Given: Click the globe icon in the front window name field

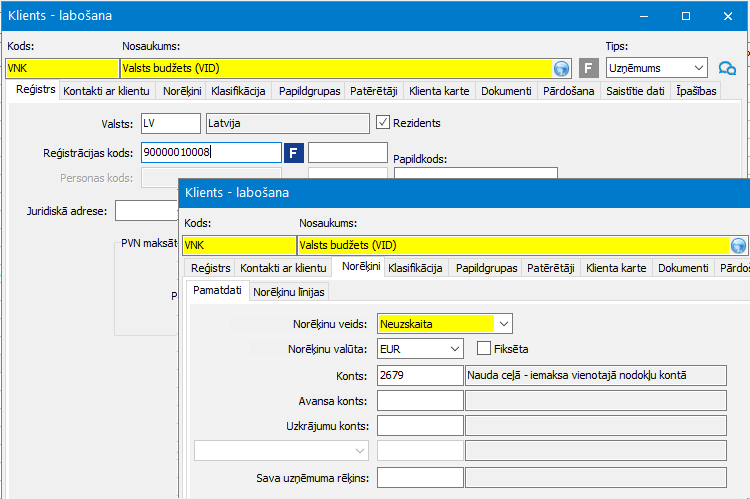Looking at the screenshot, I should point(739,245).
